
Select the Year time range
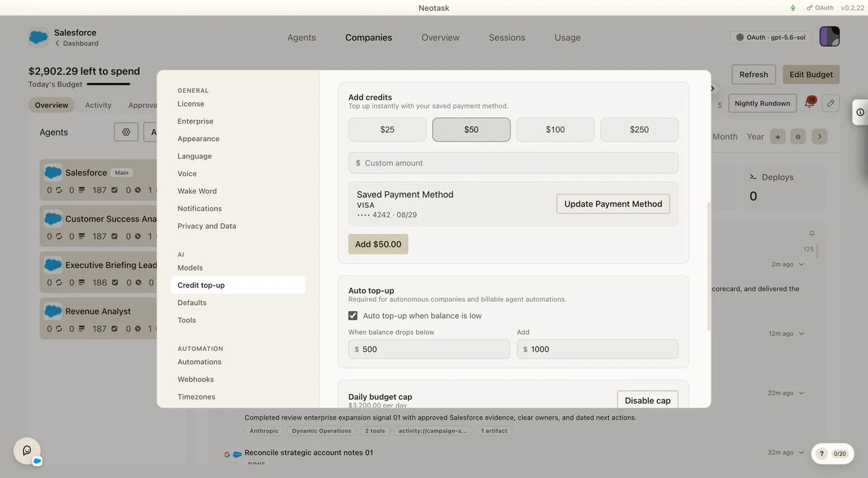[x=755, y=136]
